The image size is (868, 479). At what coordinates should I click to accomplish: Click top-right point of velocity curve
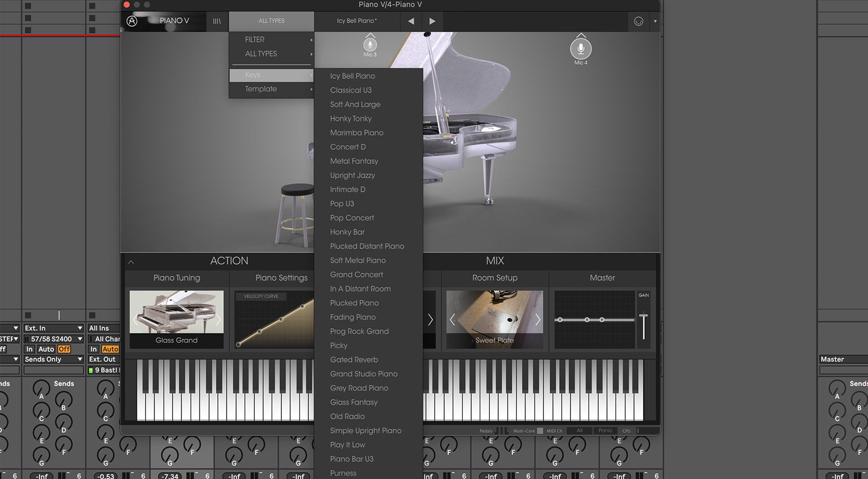[303, 307]
